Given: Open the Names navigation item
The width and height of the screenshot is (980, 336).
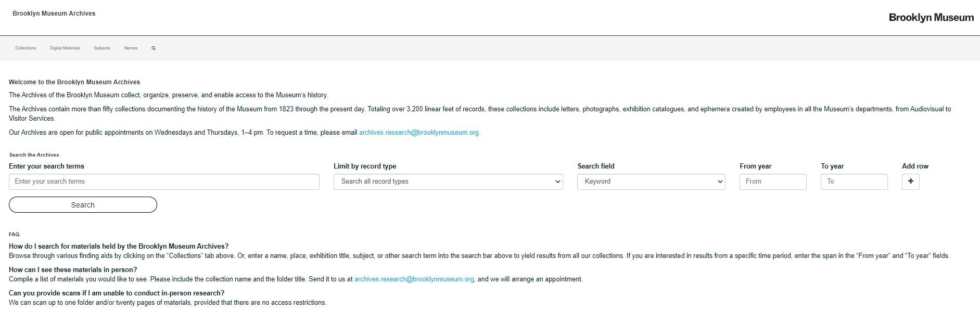Looking at the screenshot, I should tap(131, 48).
